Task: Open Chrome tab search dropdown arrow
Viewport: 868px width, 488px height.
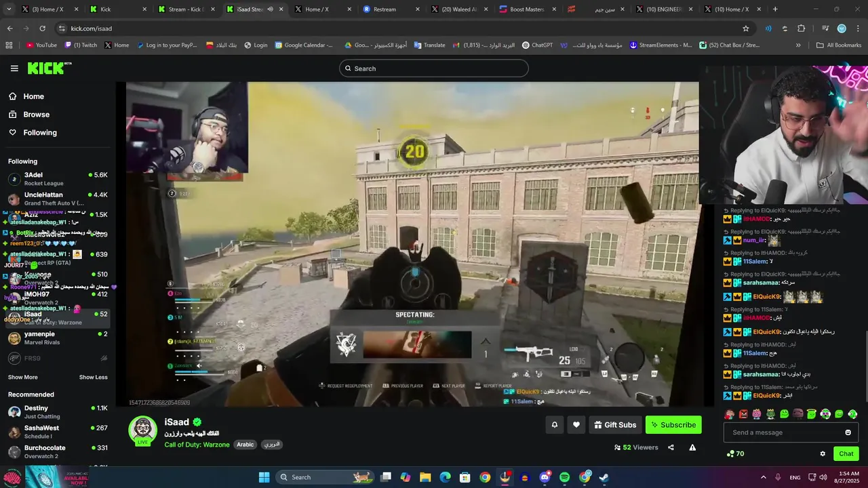Action: (9, 9)
